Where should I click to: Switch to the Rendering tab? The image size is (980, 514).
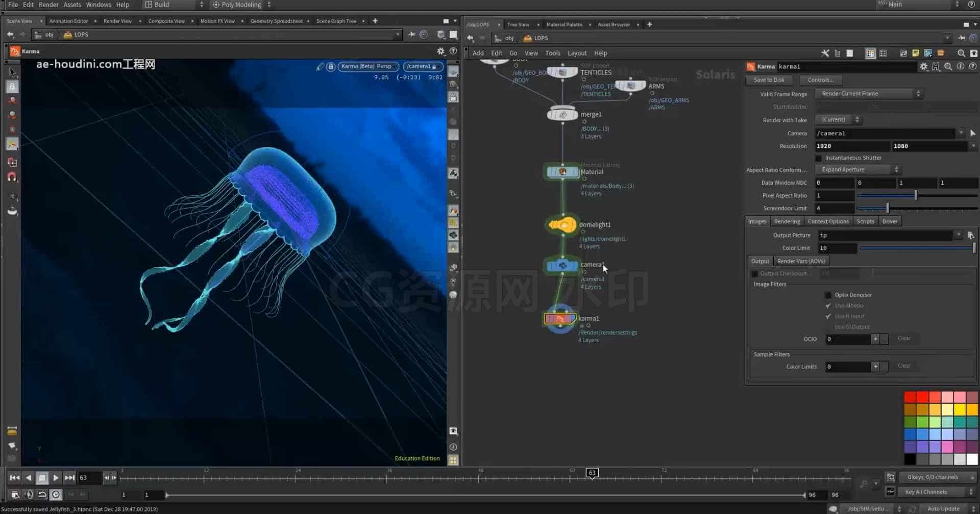[787, 221]
